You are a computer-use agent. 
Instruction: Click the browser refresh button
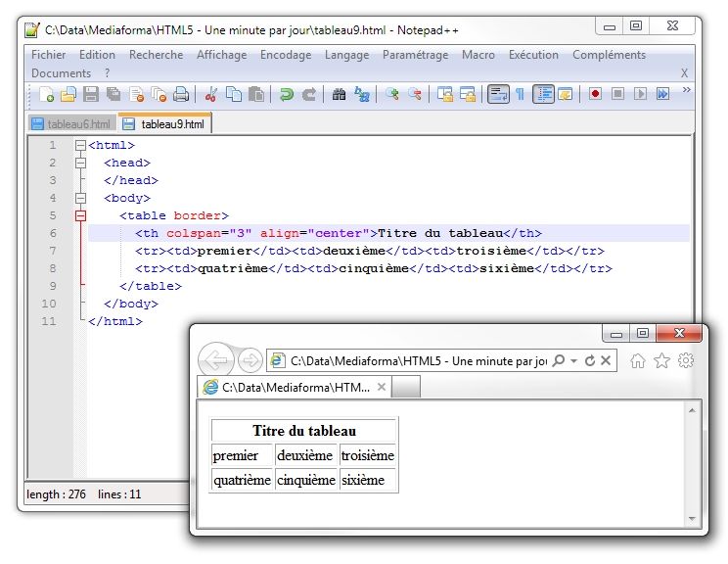tap(590, 360)
